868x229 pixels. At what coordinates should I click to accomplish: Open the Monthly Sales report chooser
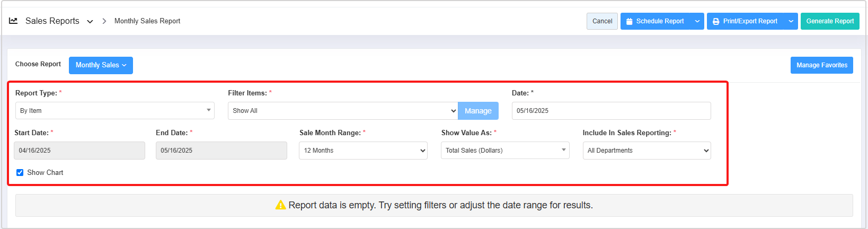pyautogui.click(x=101, y=65)
